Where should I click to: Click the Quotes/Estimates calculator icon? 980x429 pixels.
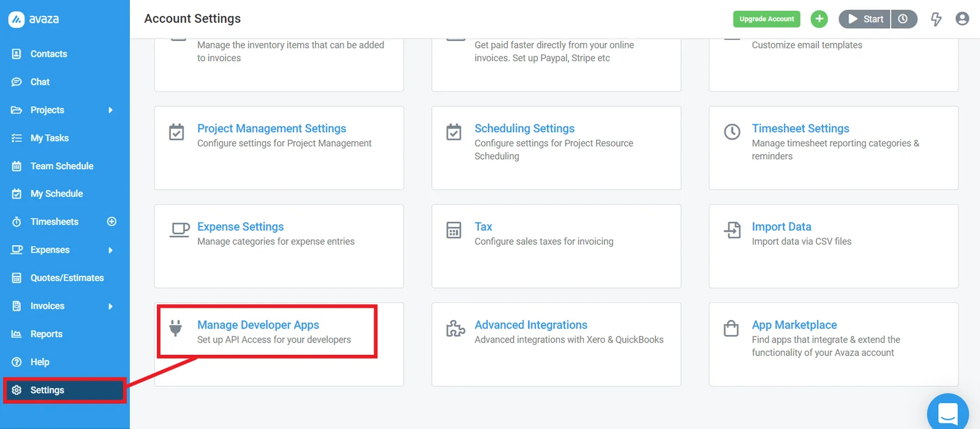tap(17, 278)
